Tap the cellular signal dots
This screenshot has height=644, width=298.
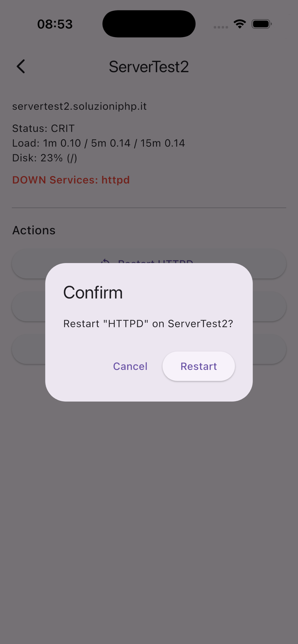click(x=221, y=27)
